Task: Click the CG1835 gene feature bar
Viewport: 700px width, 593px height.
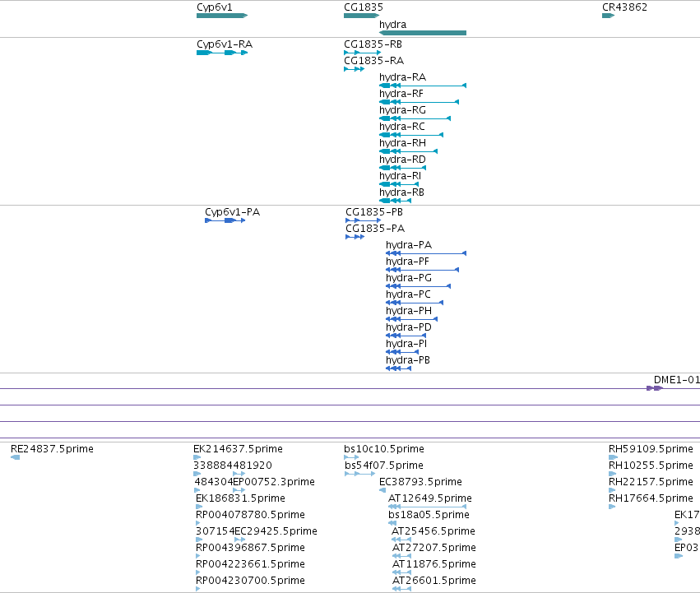Action: [x=362, y=16]
